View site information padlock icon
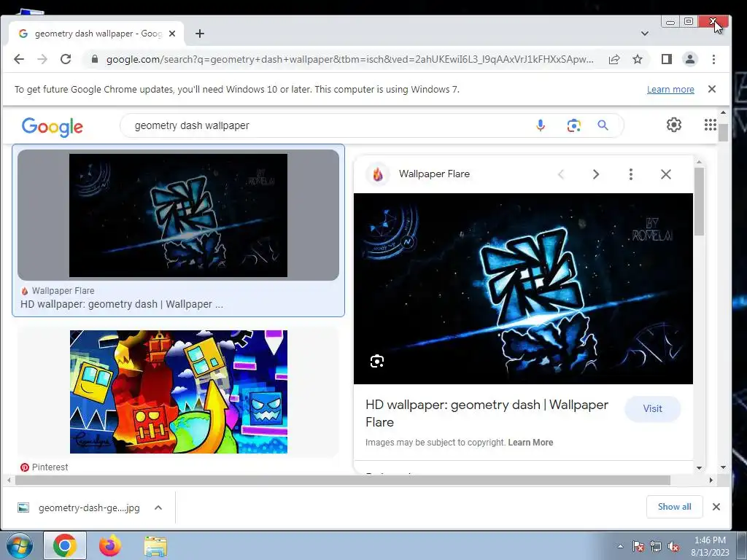Image resolution: width=747 pixels, height=560 pixels. [94, 59]
